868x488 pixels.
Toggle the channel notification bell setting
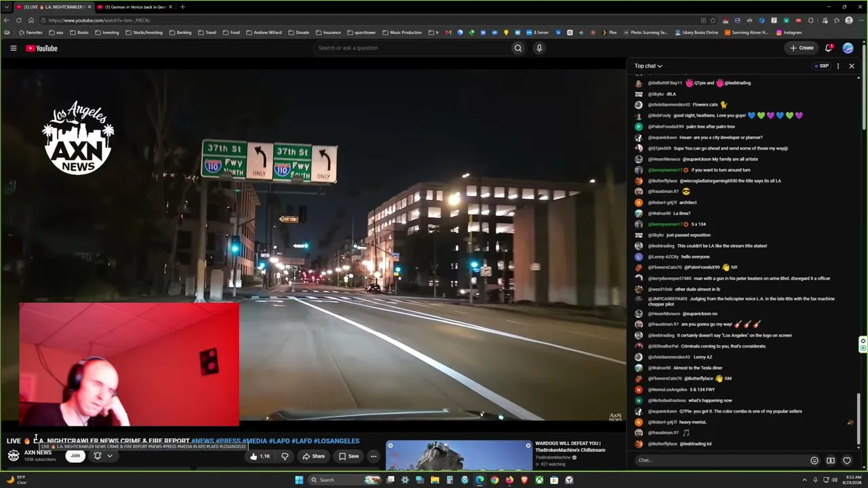click(x=97, y=455)
